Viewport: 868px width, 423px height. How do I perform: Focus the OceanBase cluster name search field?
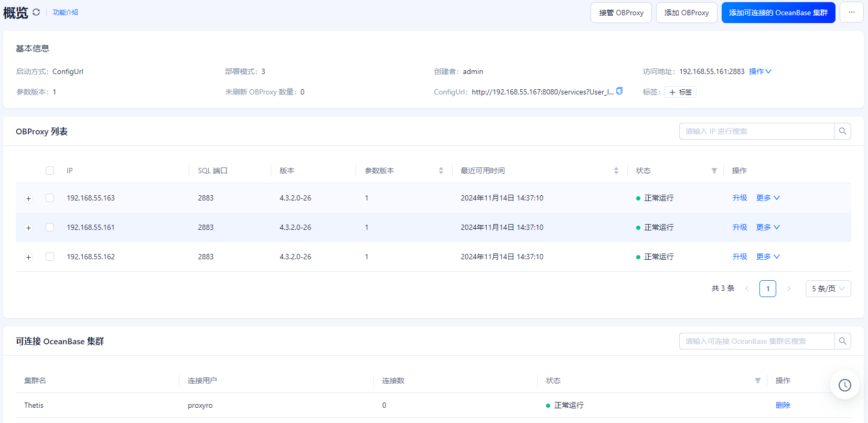click(757, 341)
